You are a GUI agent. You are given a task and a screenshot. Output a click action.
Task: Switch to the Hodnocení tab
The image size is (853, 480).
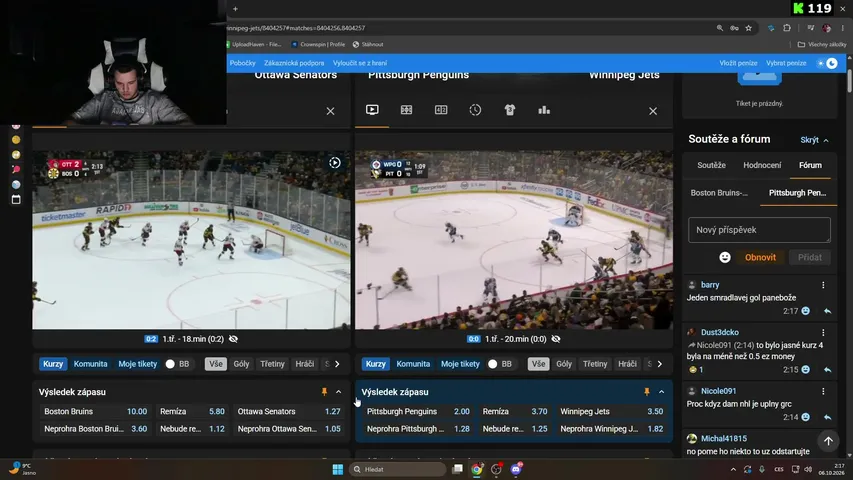coord(762,165)
